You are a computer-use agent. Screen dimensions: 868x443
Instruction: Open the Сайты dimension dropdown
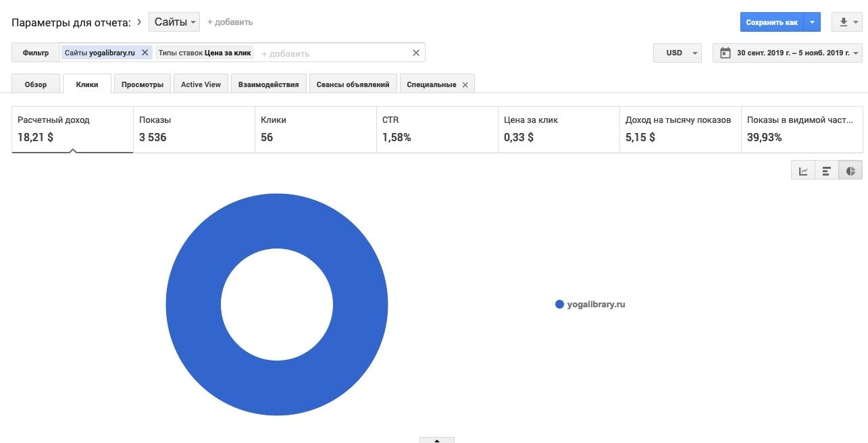click(174, 22)
